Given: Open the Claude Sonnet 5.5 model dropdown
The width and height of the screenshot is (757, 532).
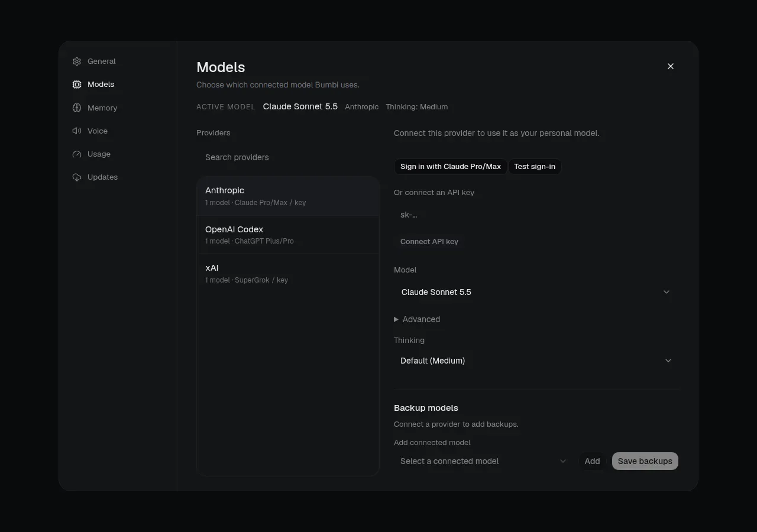Looking at the screenshot, I should tap(536, 292).
